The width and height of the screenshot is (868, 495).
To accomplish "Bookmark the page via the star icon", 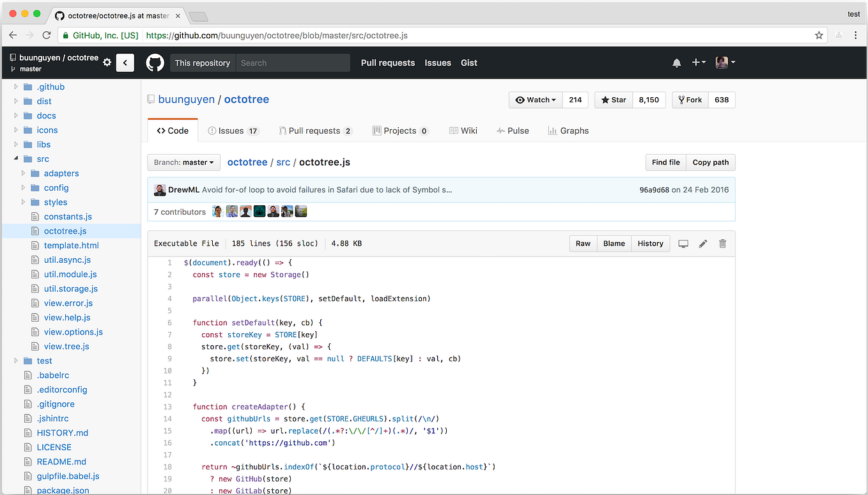I will (819, 36).
